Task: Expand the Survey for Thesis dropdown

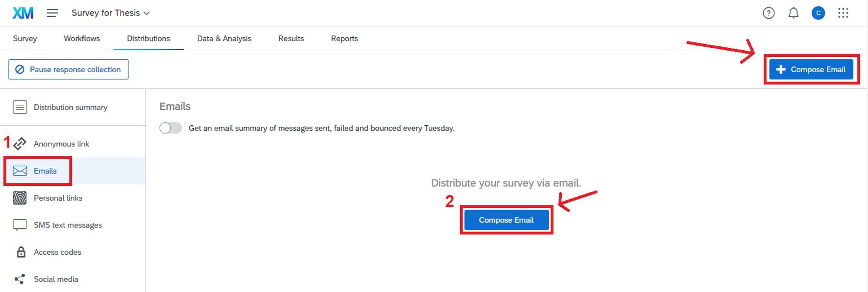Action: [110, 13]
